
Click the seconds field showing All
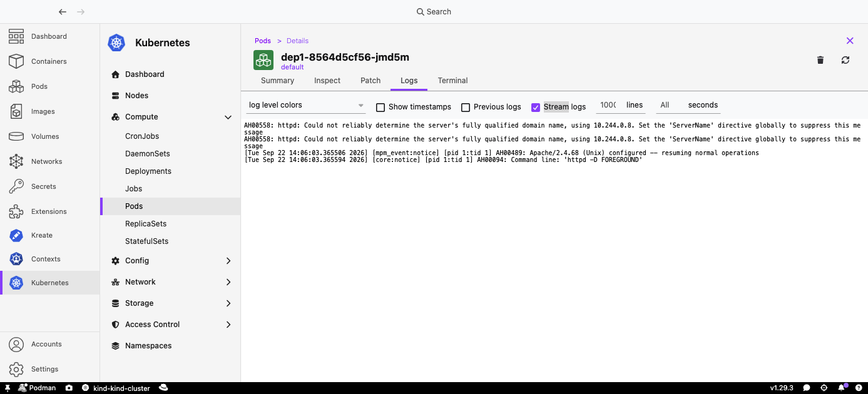(x=670, y=105)
